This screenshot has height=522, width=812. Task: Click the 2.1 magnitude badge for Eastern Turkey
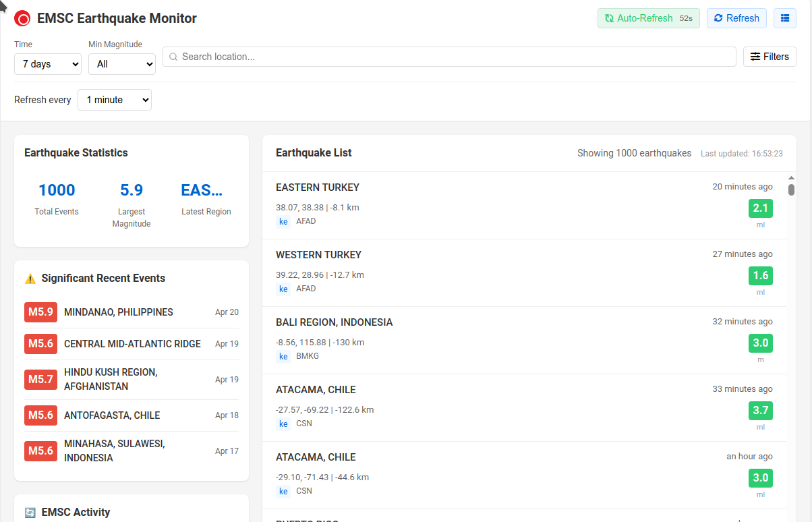(x=760, y=208)
